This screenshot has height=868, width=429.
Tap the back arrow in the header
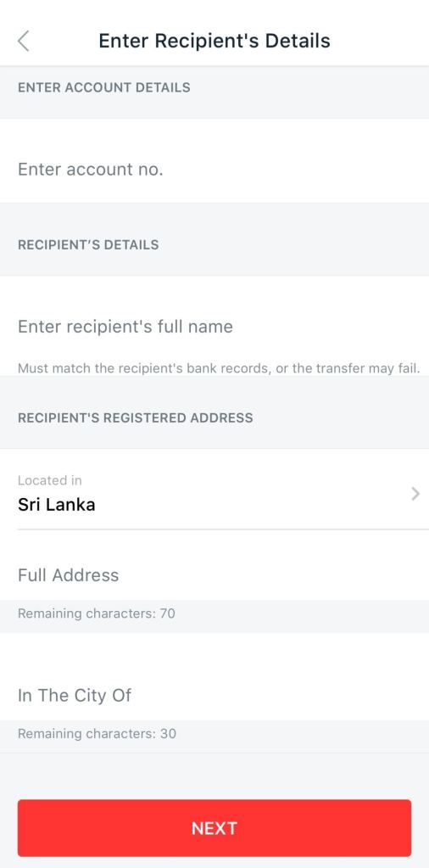(x=23, y=41)
